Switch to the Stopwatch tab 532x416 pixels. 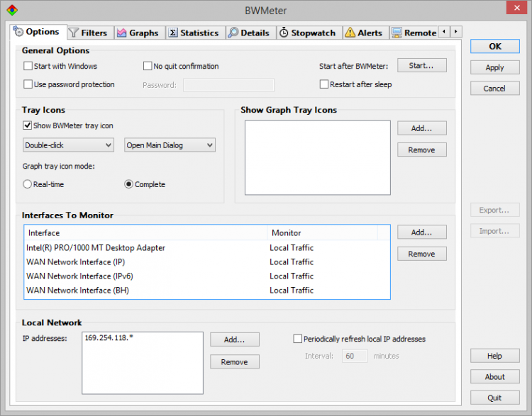(x=309, y=33)
